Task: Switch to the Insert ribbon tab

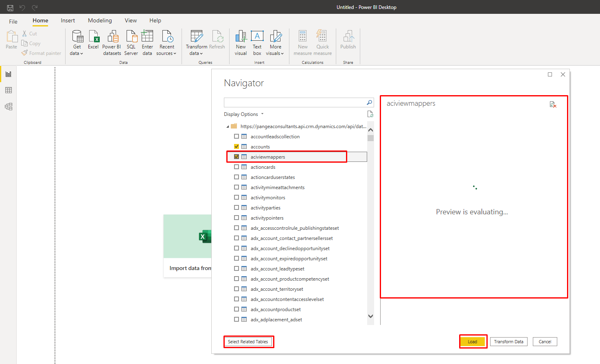Action: (68, 20)
